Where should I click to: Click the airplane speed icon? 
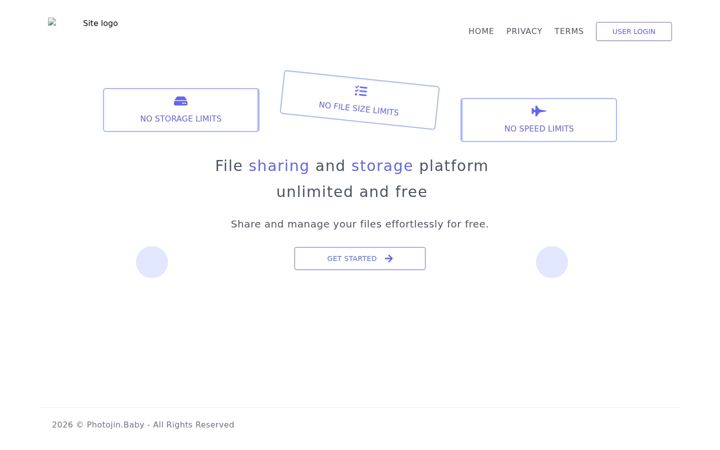click(x=539, y=111)
